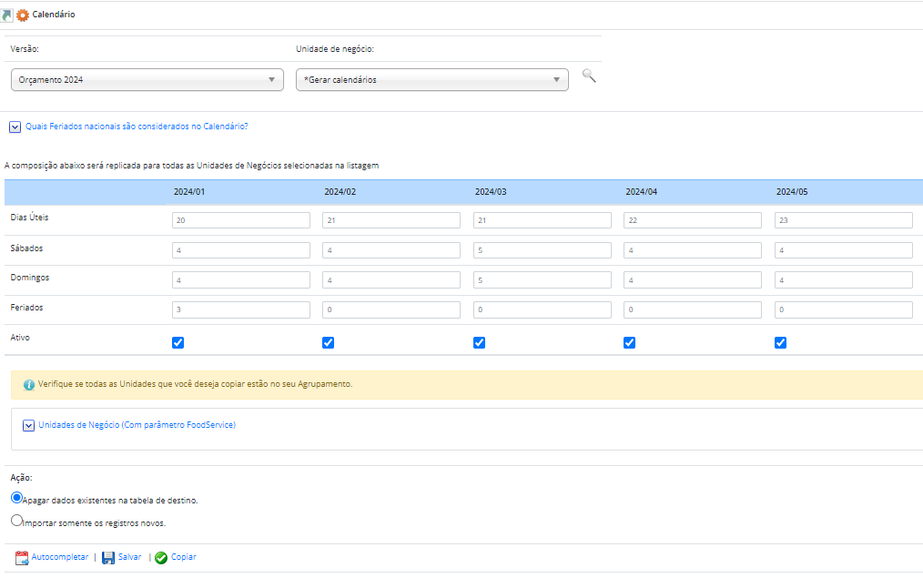The image size is (923, 588).
Task: Select 'Apagar dados existentes' radio option
Action: tap(16, 498)
